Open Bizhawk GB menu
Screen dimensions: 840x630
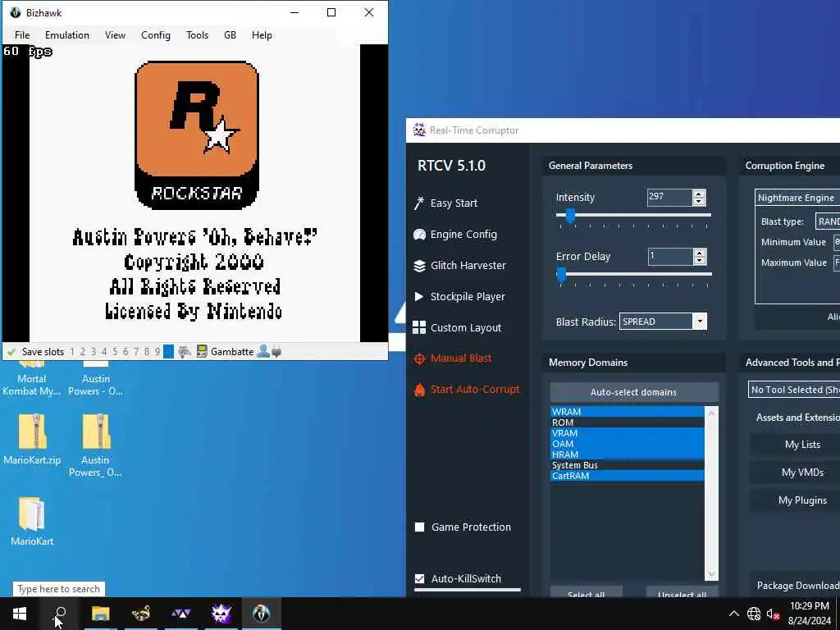click(x=230, y=35)
